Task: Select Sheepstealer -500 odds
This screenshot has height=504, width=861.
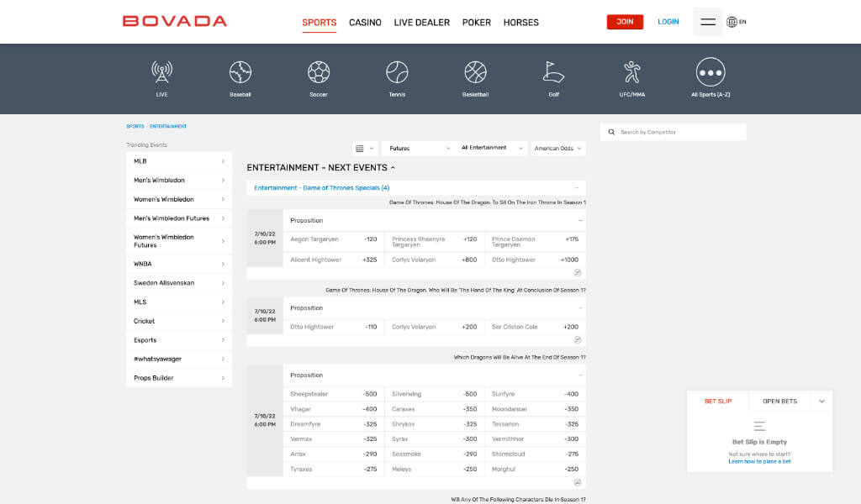Action: coord(333,394)
